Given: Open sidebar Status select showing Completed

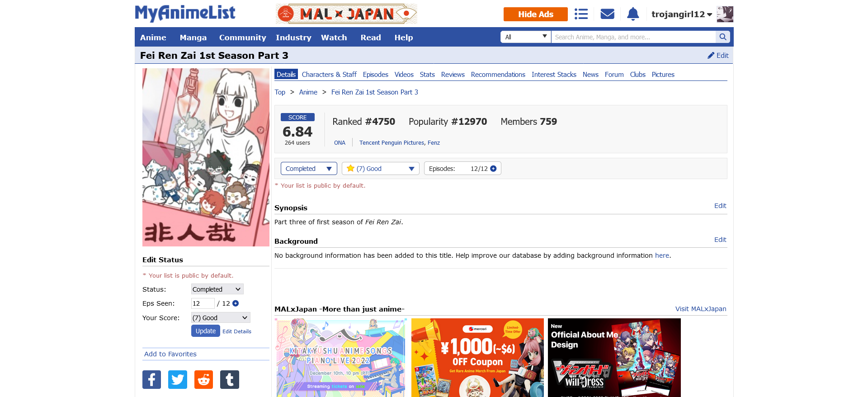Looking at the screenshot, I should click(x=217, y=289).
